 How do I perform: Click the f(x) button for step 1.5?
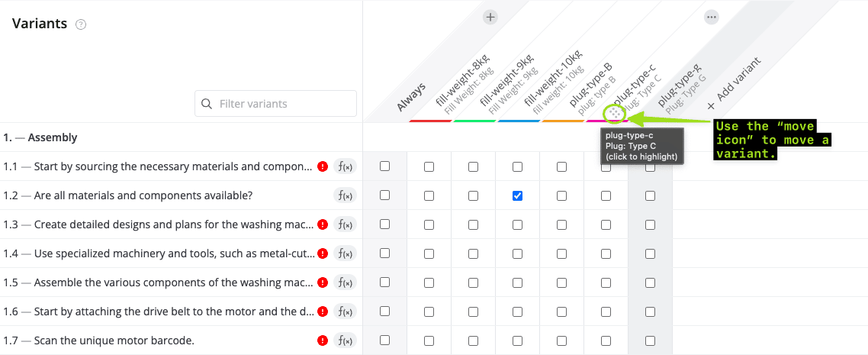coord(346,282)
